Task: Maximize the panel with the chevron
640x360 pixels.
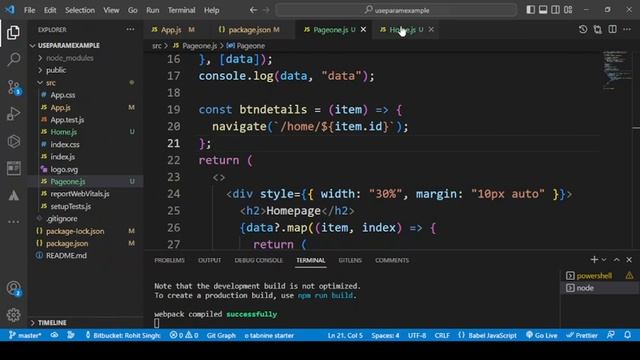Action: pos(617,260)
